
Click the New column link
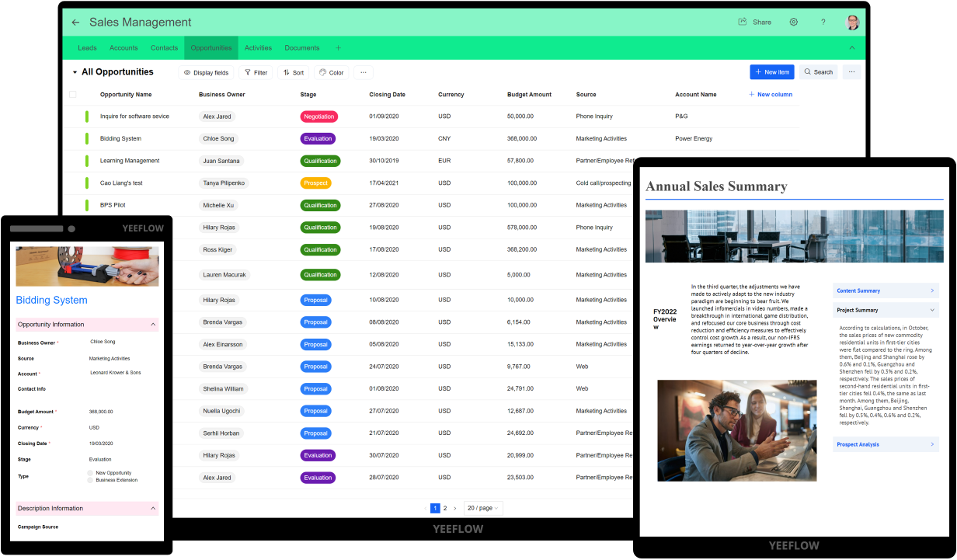(770, 95)
